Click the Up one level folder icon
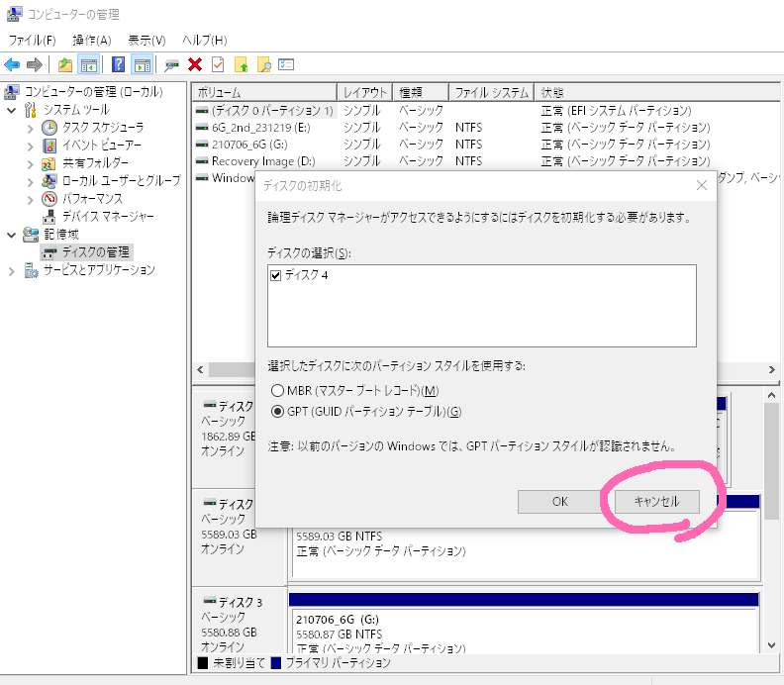The width and height of the screenshot is (784, 685). point(65,64)
